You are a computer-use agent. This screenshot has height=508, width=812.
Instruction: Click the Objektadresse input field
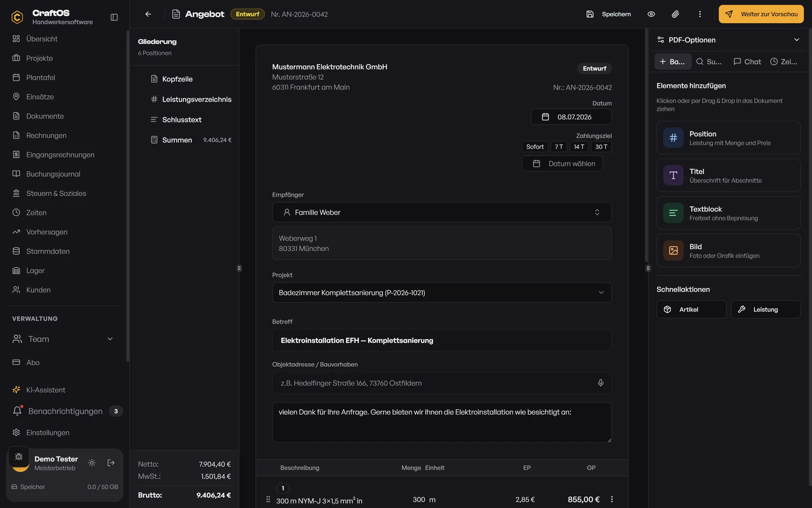click(x=442, y=383)
